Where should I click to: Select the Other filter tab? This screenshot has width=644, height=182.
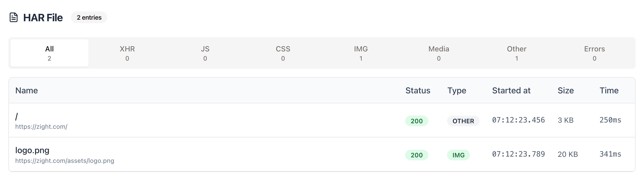coord(517,53)
